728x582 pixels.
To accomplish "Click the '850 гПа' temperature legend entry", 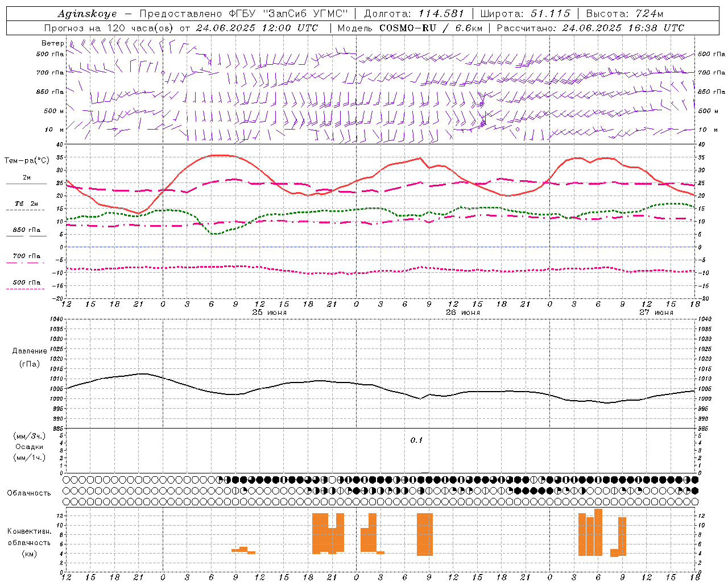I will (x=27, y=230).
